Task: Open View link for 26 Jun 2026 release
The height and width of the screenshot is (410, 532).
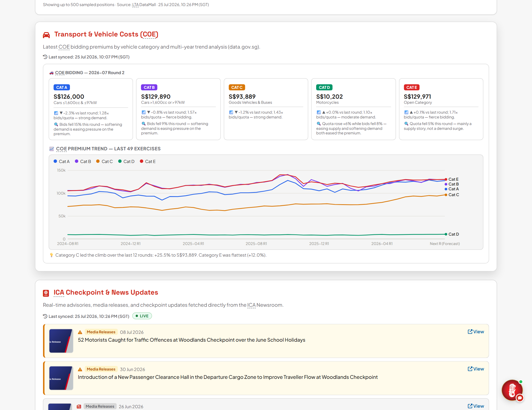Action: tap(476, 406)
